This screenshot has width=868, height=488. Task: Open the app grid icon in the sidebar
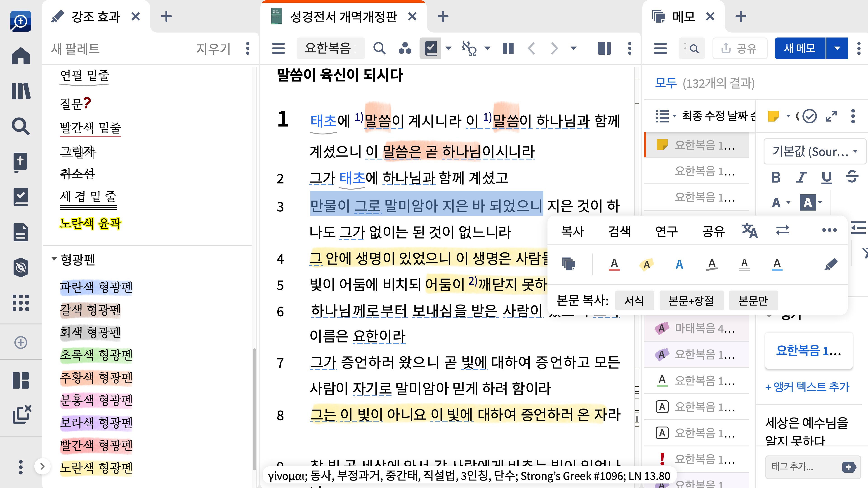coord(21,303)
